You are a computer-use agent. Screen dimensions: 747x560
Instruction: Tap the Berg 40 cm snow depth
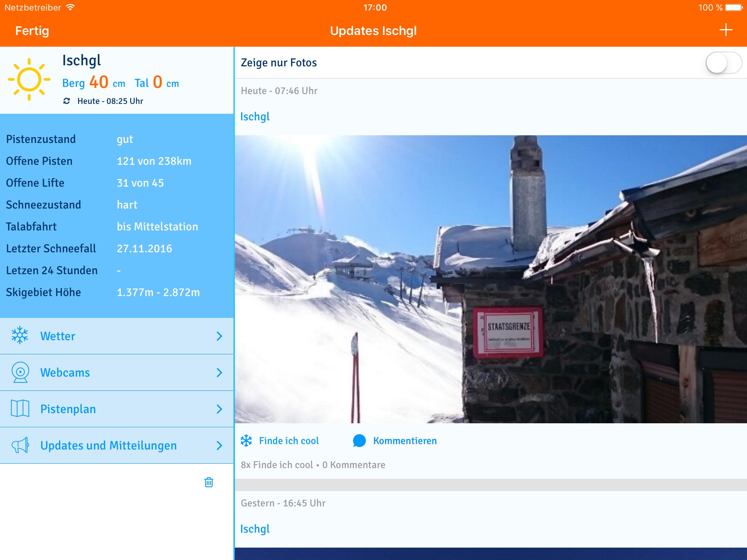pyautogui.click(x=94, y=82)
